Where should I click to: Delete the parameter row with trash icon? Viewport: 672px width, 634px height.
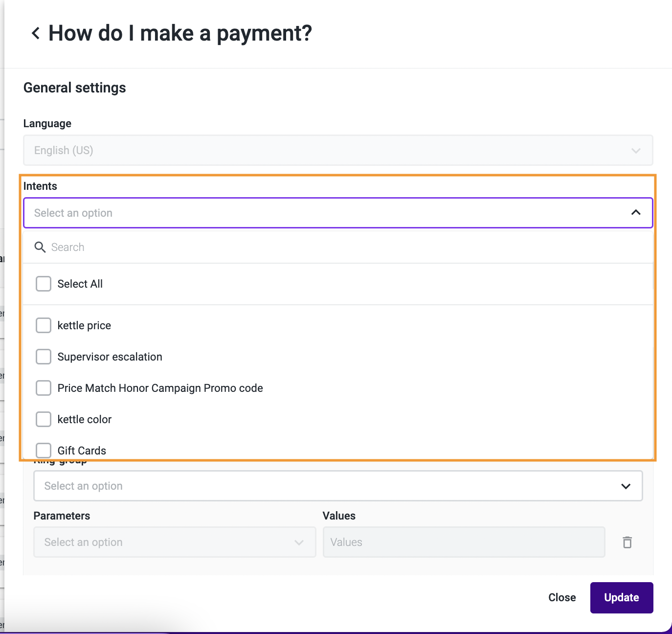pos(627,542)
